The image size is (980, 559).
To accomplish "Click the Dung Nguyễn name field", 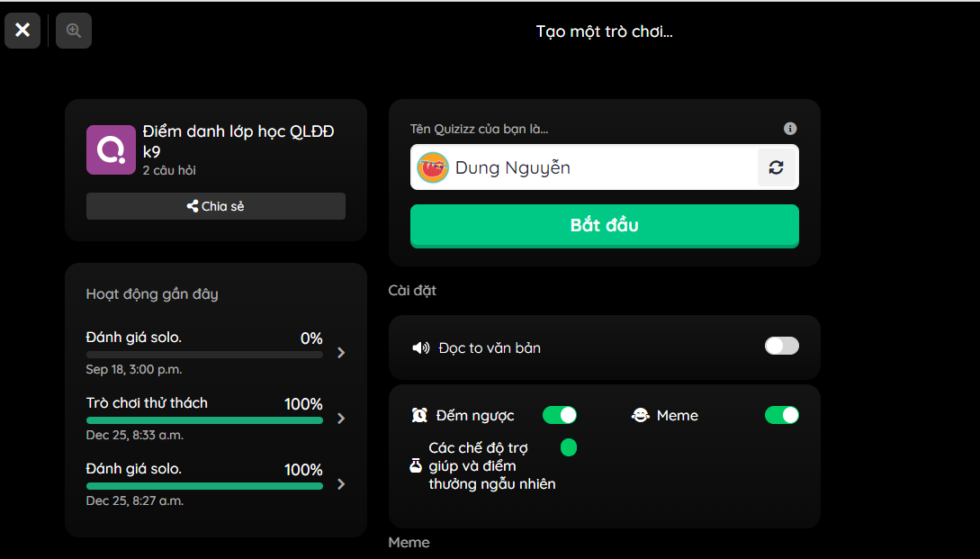I will pyautogui.click(x=605, y=167).
